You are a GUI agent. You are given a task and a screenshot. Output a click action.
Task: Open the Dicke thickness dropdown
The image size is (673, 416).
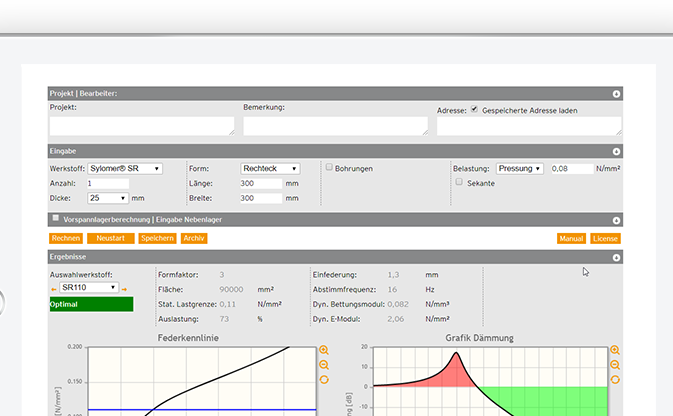(108, 198)
